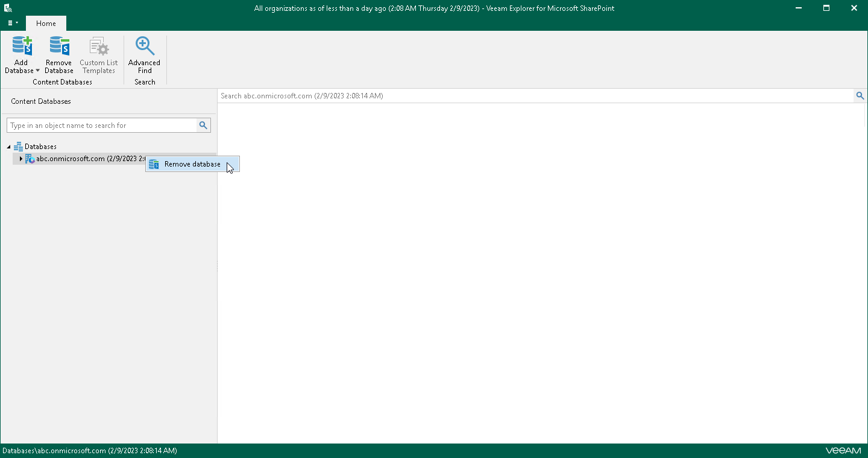
Task: Minimize the Veeam Explorer window
Action: (799, 8)
